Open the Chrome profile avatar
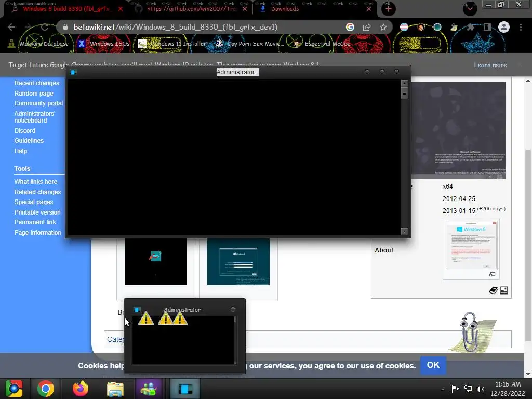532x399 pixels. [x=504, y=27]
